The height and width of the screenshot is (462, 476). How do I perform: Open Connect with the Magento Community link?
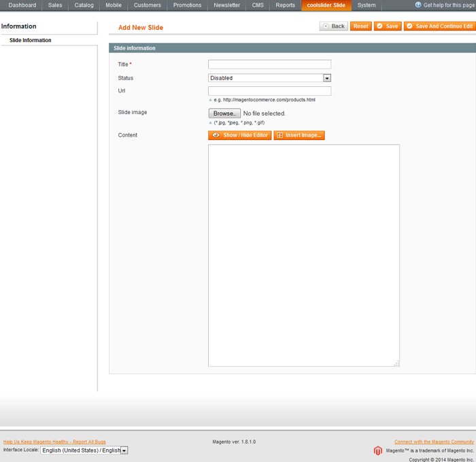(x=434, y=442)
